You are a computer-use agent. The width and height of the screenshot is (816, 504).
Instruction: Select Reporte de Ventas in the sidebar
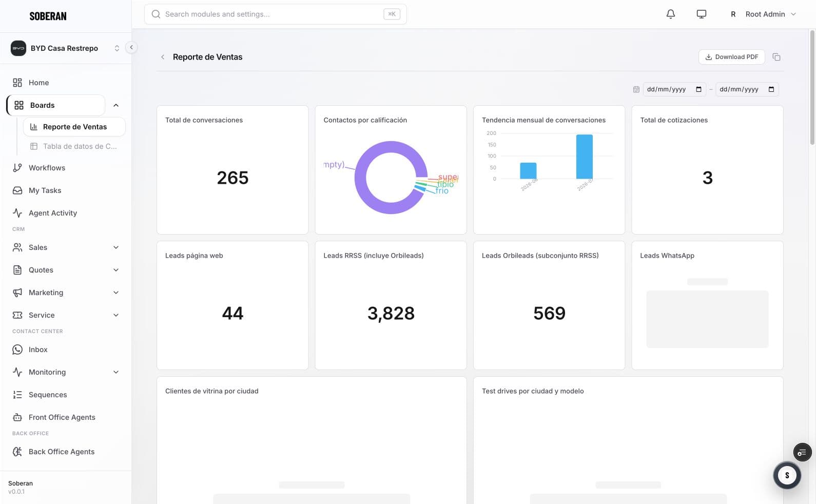click(74, 127)
